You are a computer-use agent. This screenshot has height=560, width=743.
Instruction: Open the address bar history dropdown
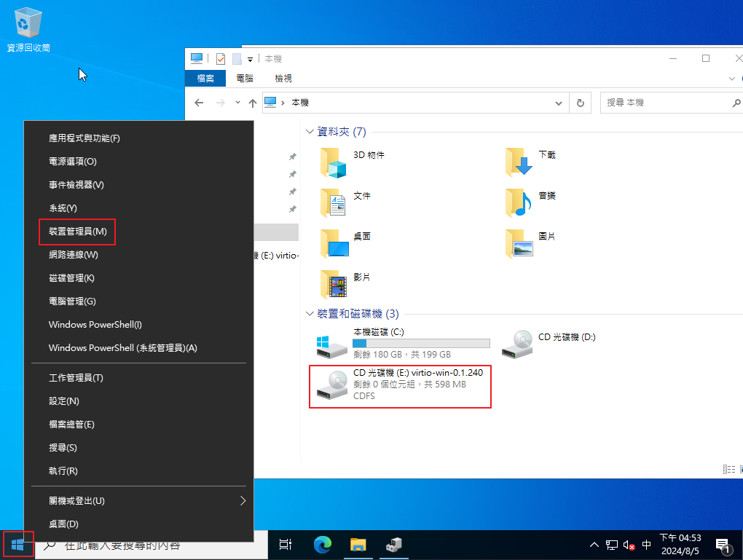pos(558,103)
